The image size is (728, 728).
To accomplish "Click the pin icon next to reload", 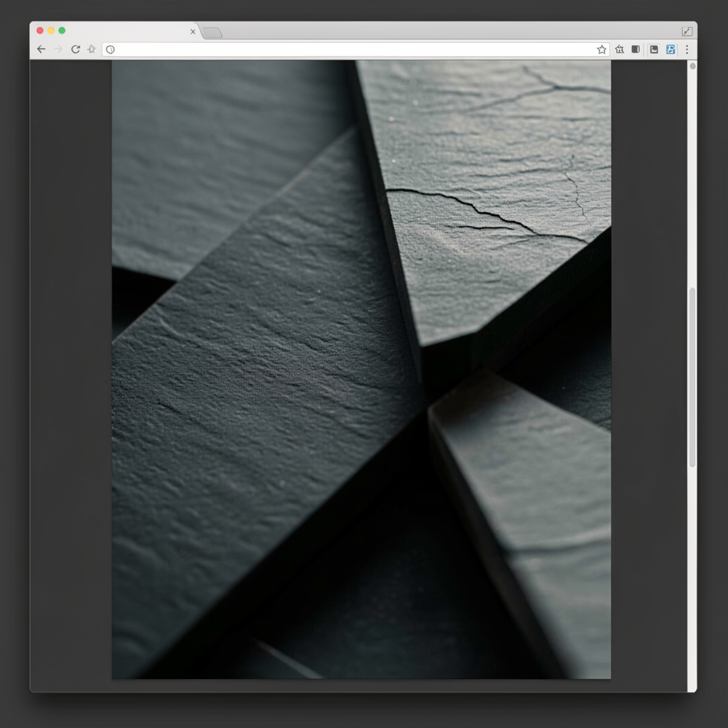I will [x=92, y=49].
